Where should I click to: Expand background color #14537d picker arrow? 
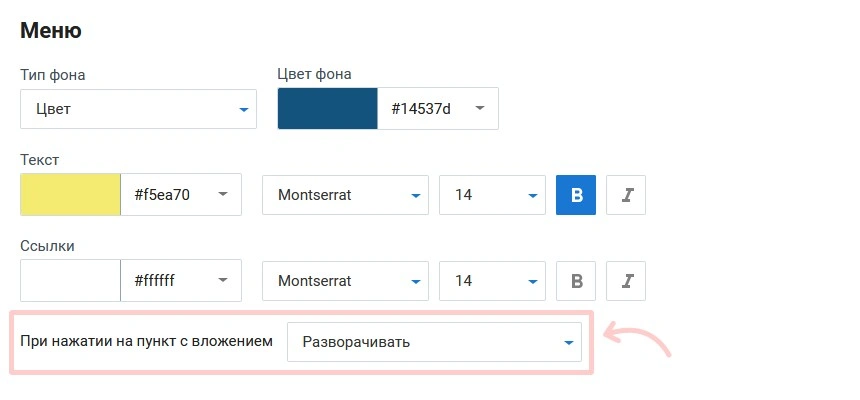coord(480,109)
